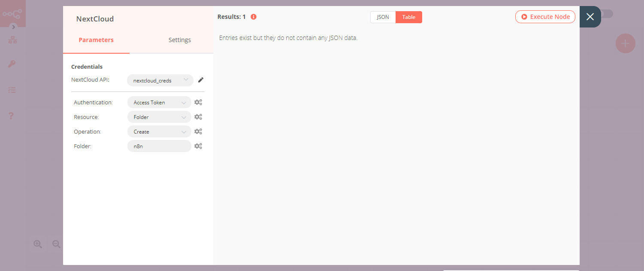The image size is (644, 271).
Task: Click the info icon next to Results
Action: tap(253, 17)
